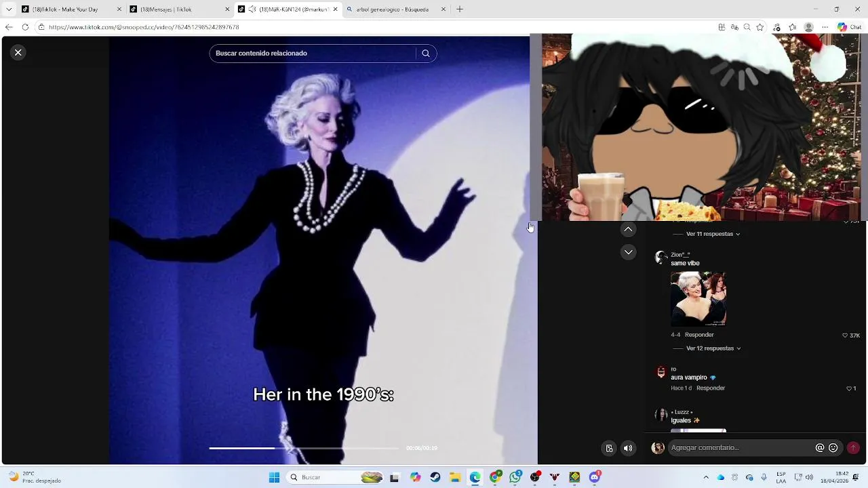The height and width of the screenshot is (488, 868).
Task: Open Zion's profile avatar in comments
Action: (661, 258)
